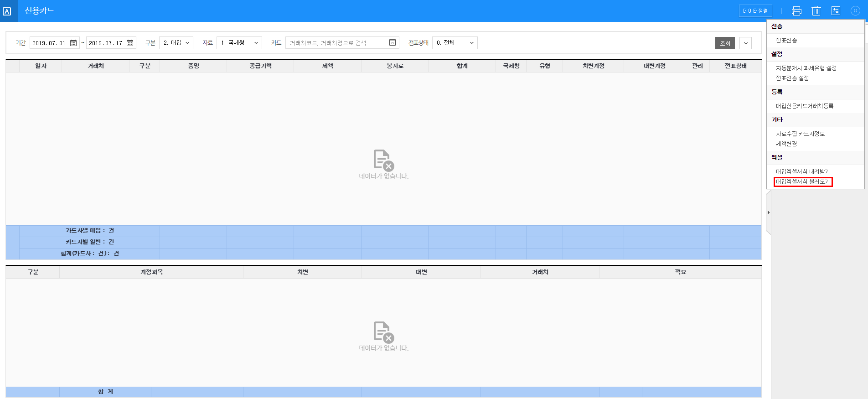This screenshot has height=399, width=868.
Task: Choose 자동분개시 과세유형 설정 from menu
Action: [x=806, y=68]
